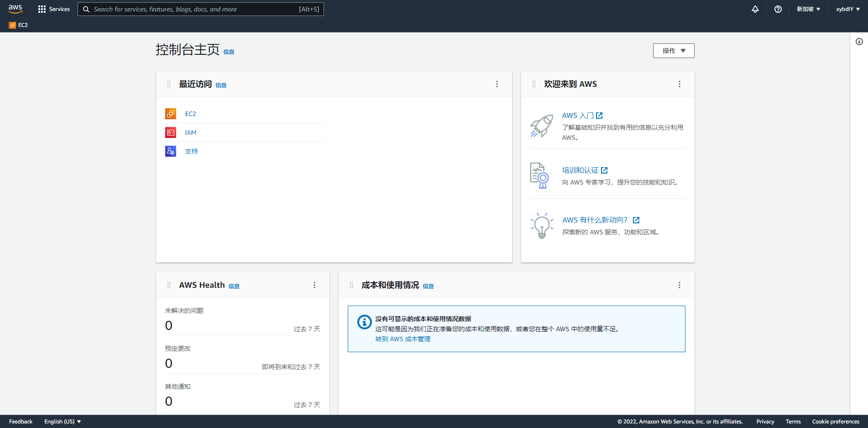The width and height of the screenshot is (868, 428).
Task: Open the AWS 入门 link
Action: 582,116
